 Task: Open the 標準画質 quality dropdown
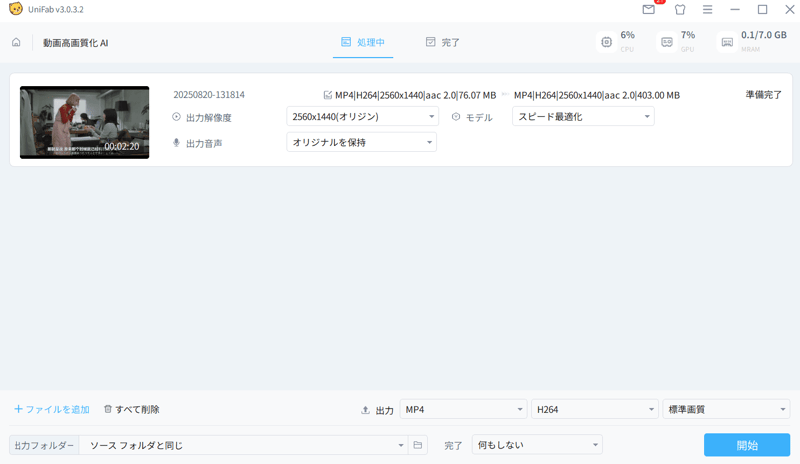(x=726, y=410)
